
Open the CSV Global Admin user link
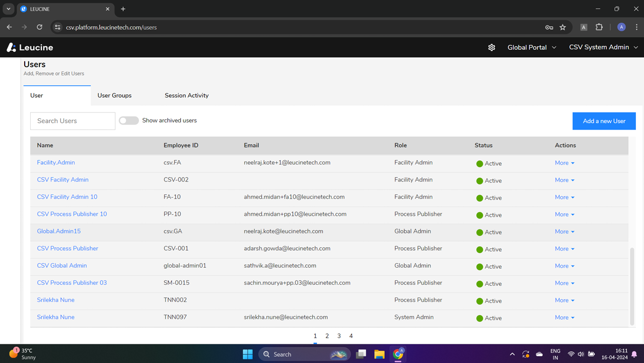pos(62,265)
